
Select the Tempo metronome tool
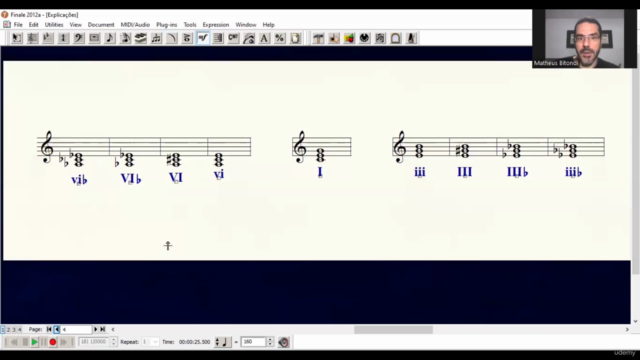[411, 38]
